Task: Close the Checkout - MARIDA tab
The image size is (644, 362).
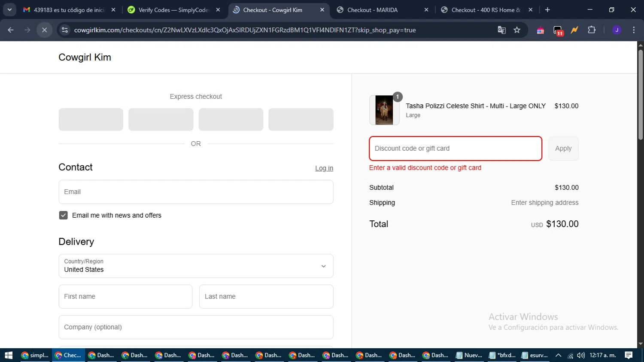Action: (x=426, y=9)
